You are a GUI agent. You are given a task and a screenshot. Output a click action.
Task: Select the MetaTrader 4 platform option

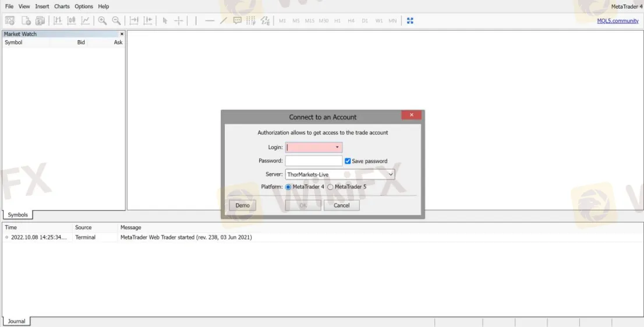tap(288, 187)
